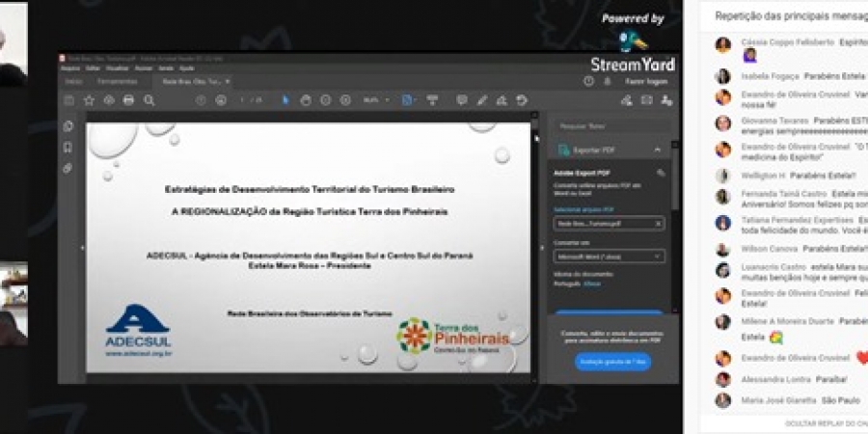Click the upload to cloud icon
Viewport: 868px width, 434px height.
pyautogui.click(x=109, y=100)
